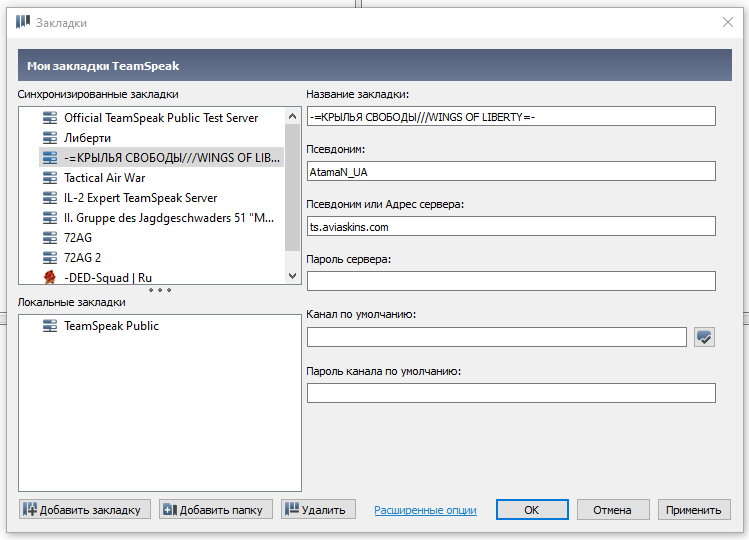Select the IL-2 Expert TeamSpeak Server bookmark
The width and height of the screenshot is (749, 540).
click(x=161, y=197)
